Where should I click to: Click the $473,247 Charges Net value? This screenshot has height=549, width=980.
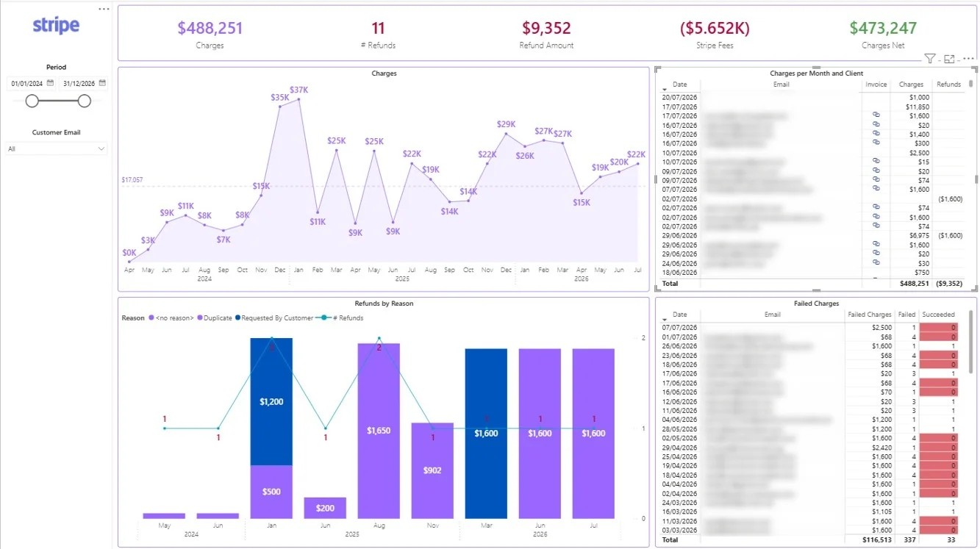[x=883, y=28]
